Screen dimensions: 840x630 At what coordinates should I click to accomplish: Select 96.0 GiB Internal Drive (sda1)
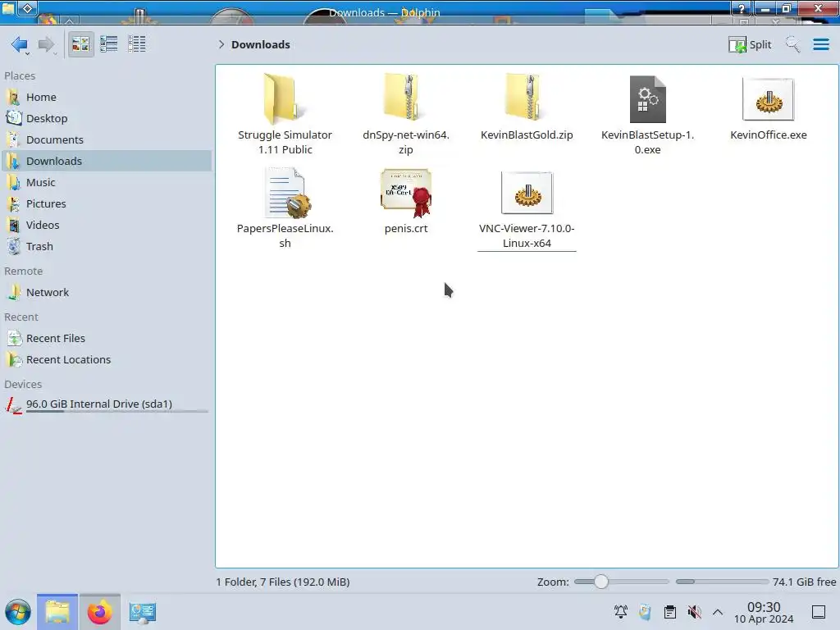coord(107,405)
